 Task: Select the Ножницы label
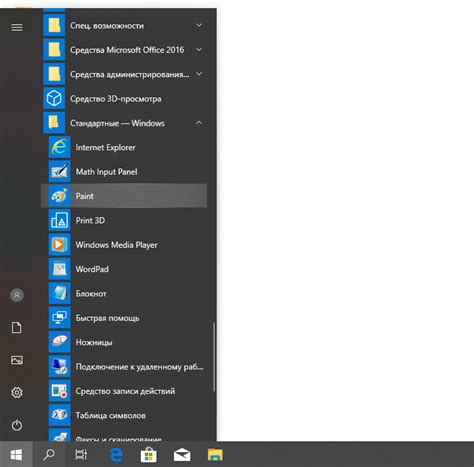94,342
